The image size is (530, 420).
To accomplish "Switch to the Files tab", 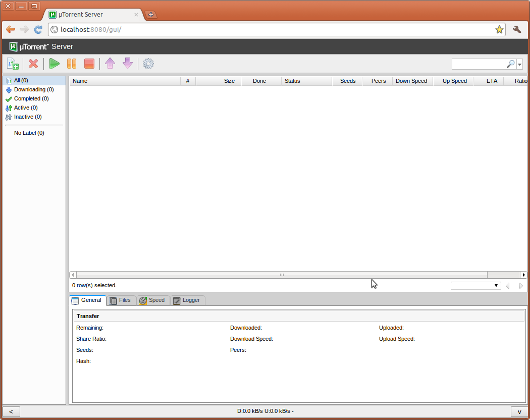I will coord(121,300).
